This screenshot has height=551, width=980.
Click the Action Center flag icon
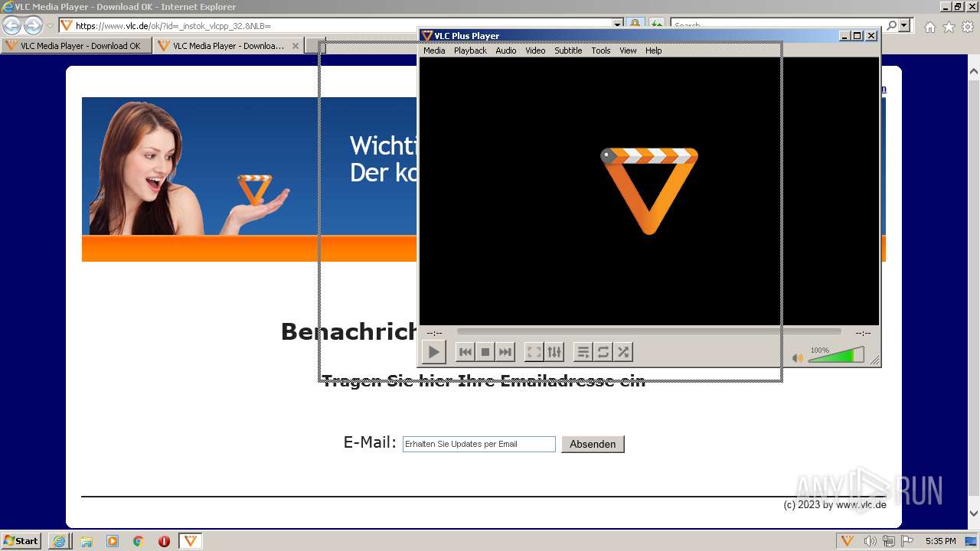pyautogui.click(x=907, y=541)
